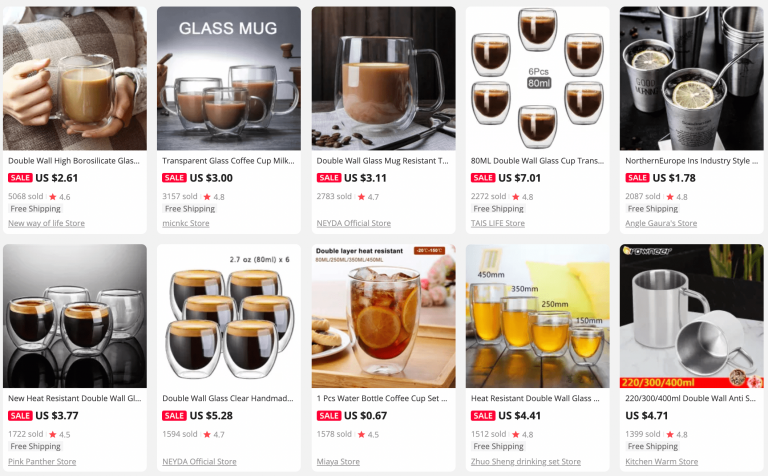Click the SALE badge beside US $7.01

[x=483, y=178]
